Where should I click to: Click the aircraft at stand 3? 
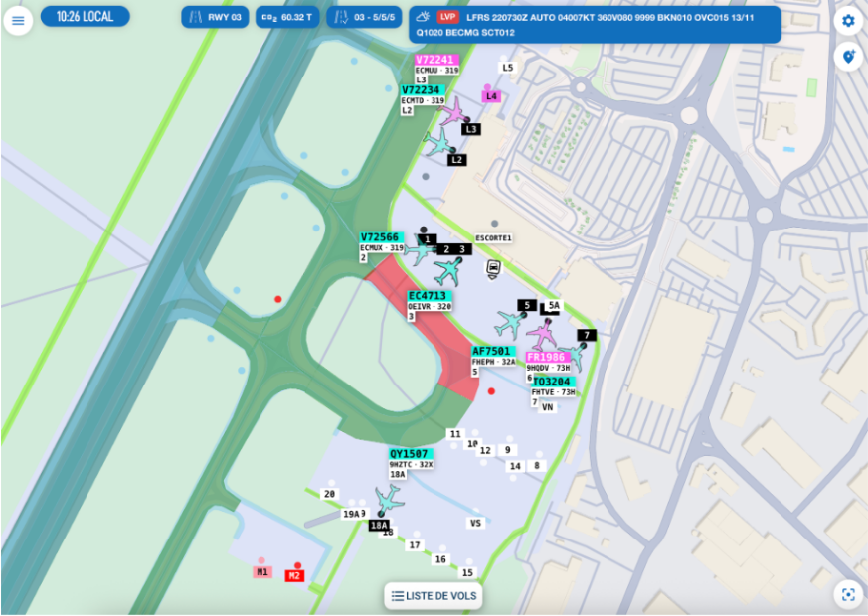click(x=447, y=271)
